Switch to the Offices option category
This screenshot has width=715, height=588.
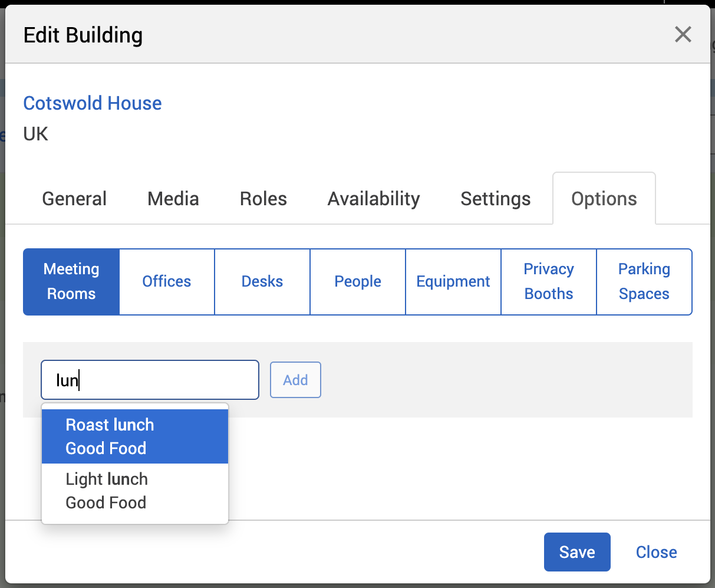pyautogui.click(x=167, y=281)
